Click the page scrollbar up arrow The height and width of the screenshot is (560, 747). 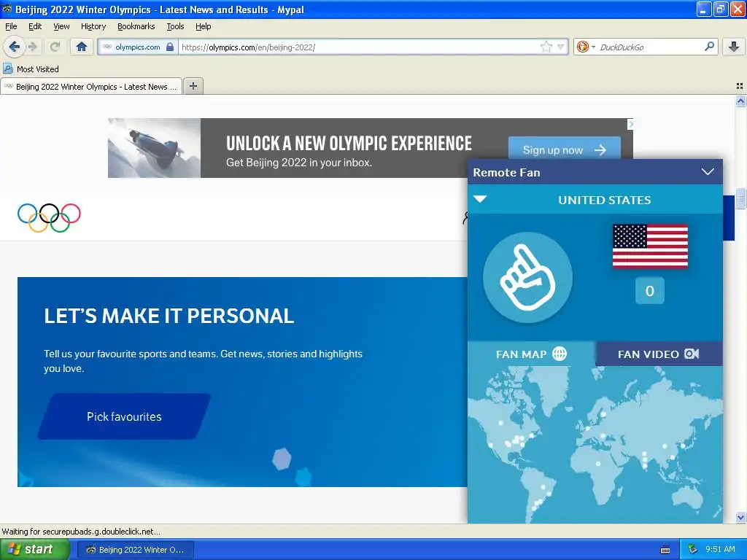[740, 101]
